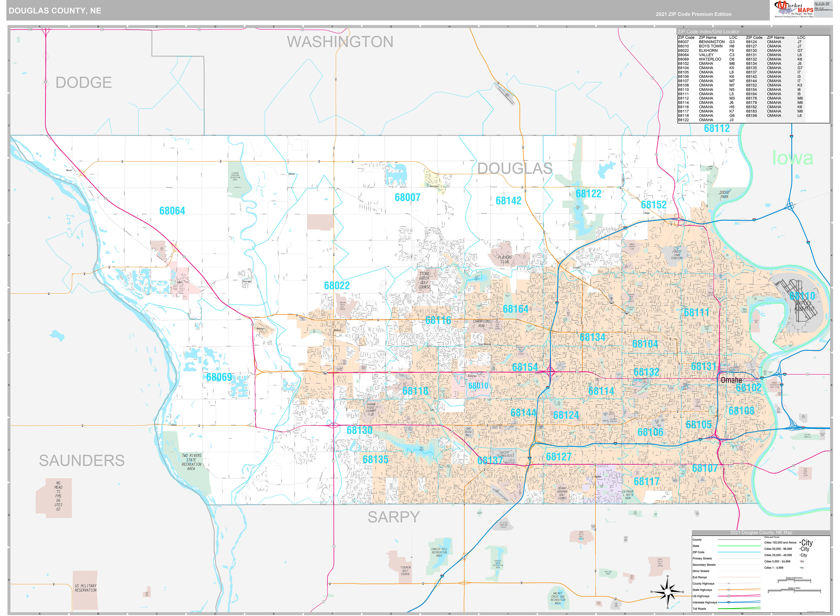Click the compass rose near the legend
840x616 pixels.
[x=667, y=592]
